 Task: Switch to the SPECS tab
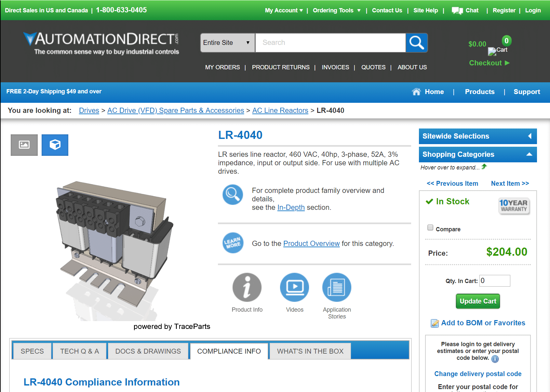pos(32,351)
